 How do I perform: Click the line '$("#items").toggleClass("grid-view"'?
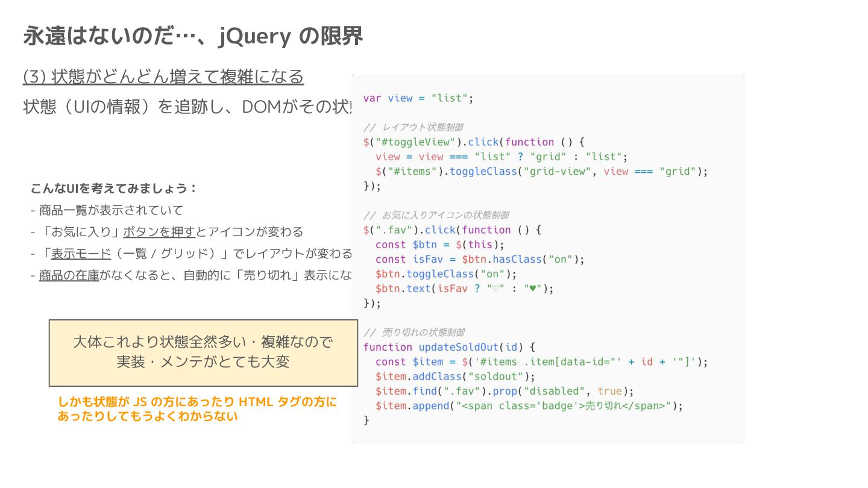pyautogui.click(x=541, y=171)
